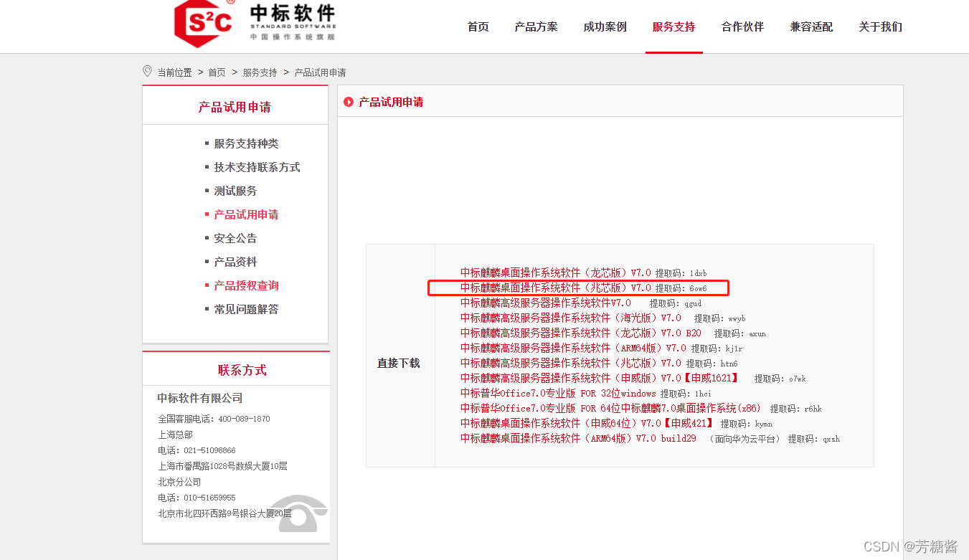Download the server OS ARM64版 V7.0 link
The image size is (969, 560).
[573, 348]
